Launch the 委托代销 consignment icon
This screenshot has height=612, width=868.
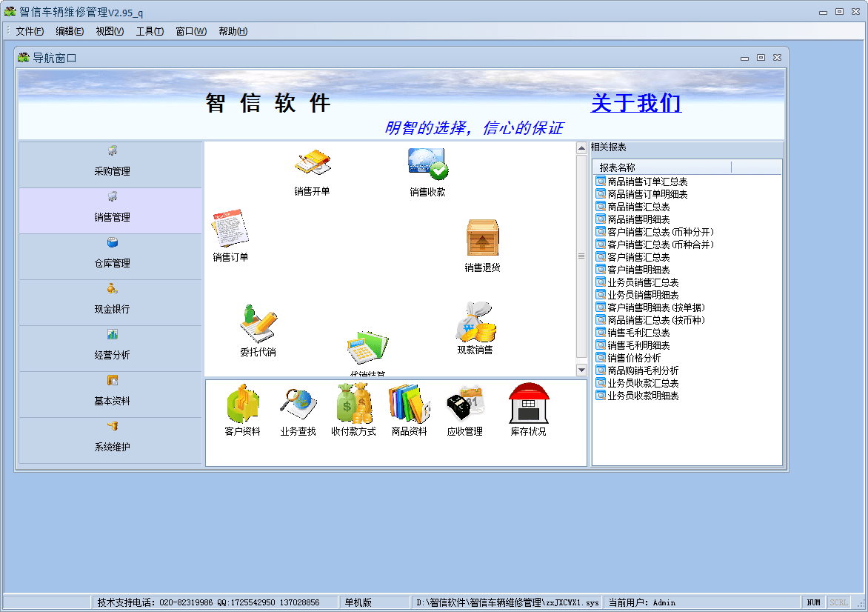(x=258, y=324)
